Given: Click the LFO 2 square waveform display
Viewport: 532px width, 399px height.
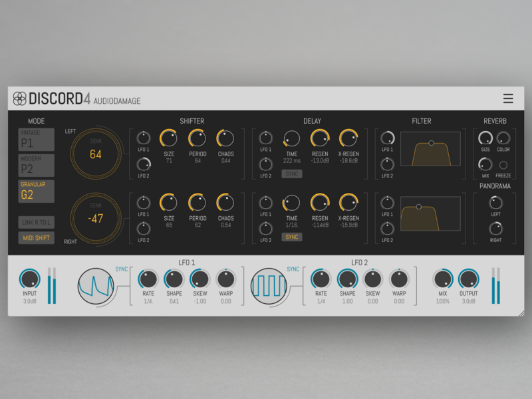Looking at the screenshot, I should [x=269, y=286].
